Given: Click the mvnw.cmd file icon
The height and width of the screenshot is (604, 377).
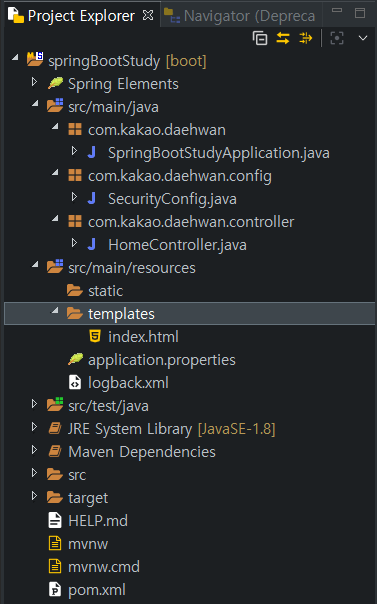Looking at the screenshot, I should 55,566.
